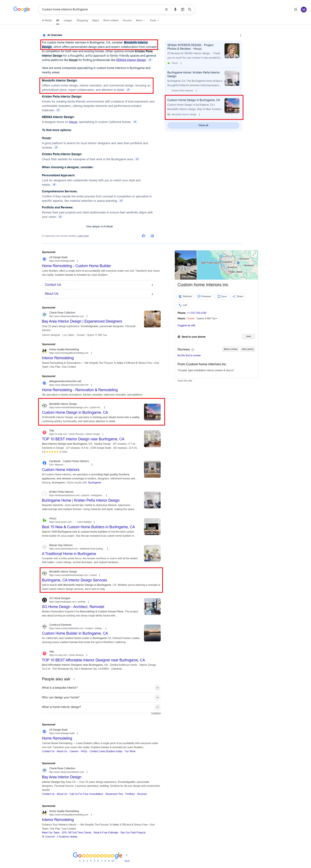311x868 pixels.
Task: Expand the map to full view
Action: pyautogui.click(x=254, y=254)
